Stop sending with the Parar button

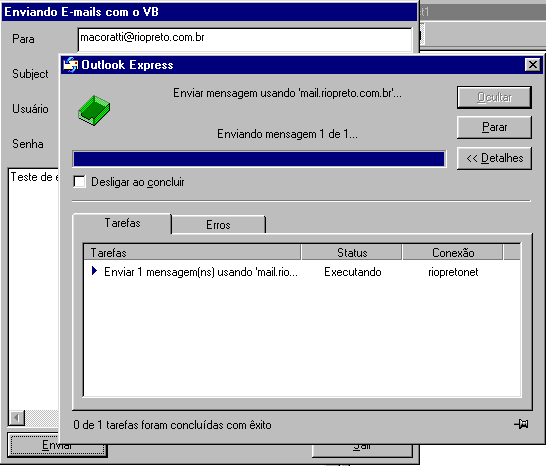tap(494, 127)
